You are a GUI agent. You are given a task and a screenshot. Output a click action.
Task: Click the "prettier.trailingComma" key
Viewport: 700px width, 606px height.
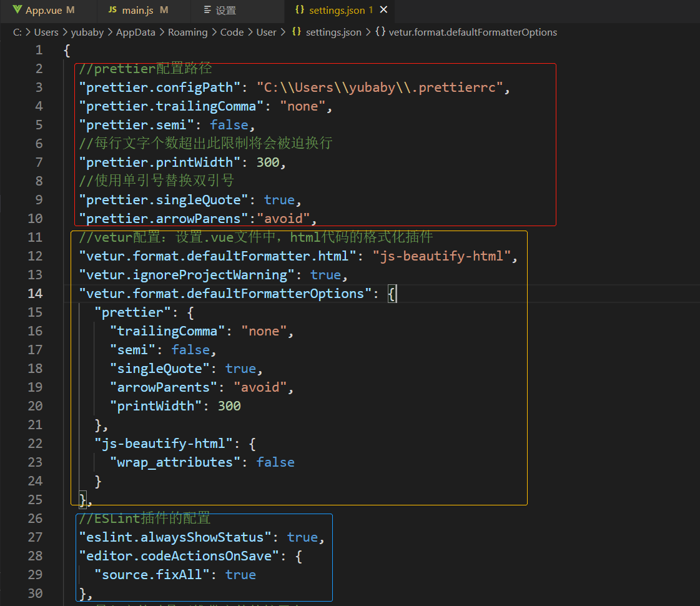point(171,106)
